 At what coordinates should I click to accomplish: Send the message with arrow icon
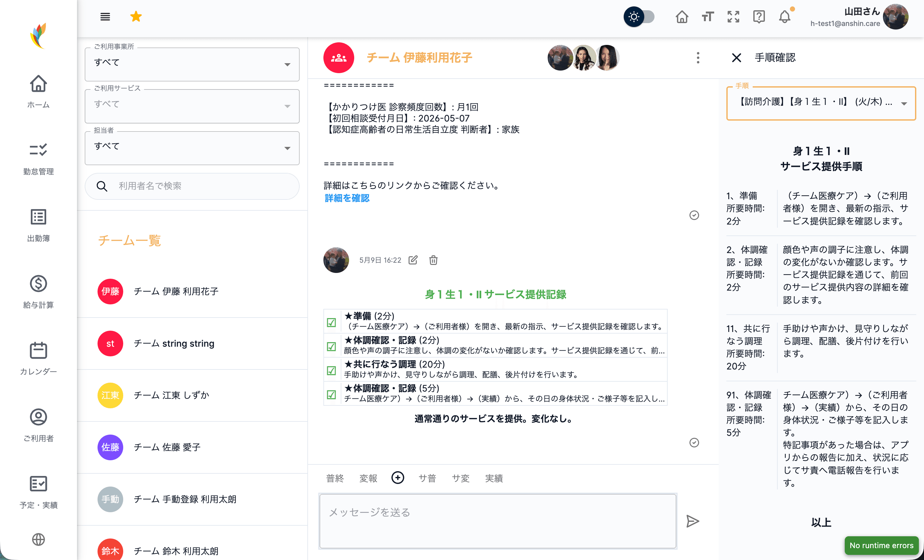pos(692,522)
